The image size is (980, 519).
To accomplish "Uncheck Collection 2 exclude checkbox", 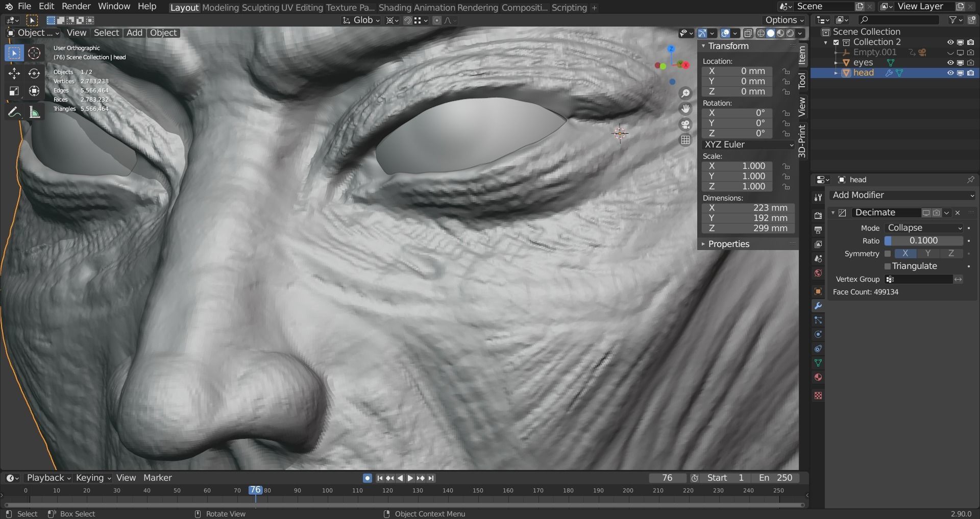I will [836, 42].
